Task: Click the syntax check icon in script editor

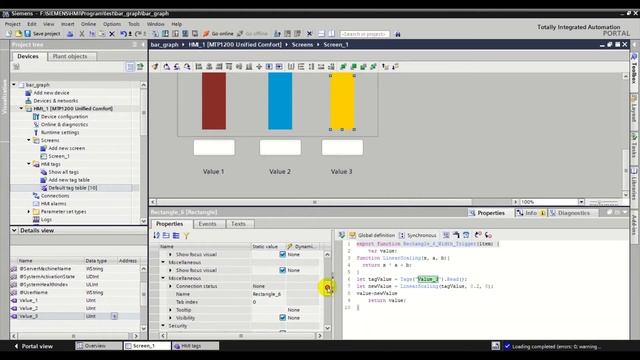Action: pyautogui.click(x=342, y=235)
